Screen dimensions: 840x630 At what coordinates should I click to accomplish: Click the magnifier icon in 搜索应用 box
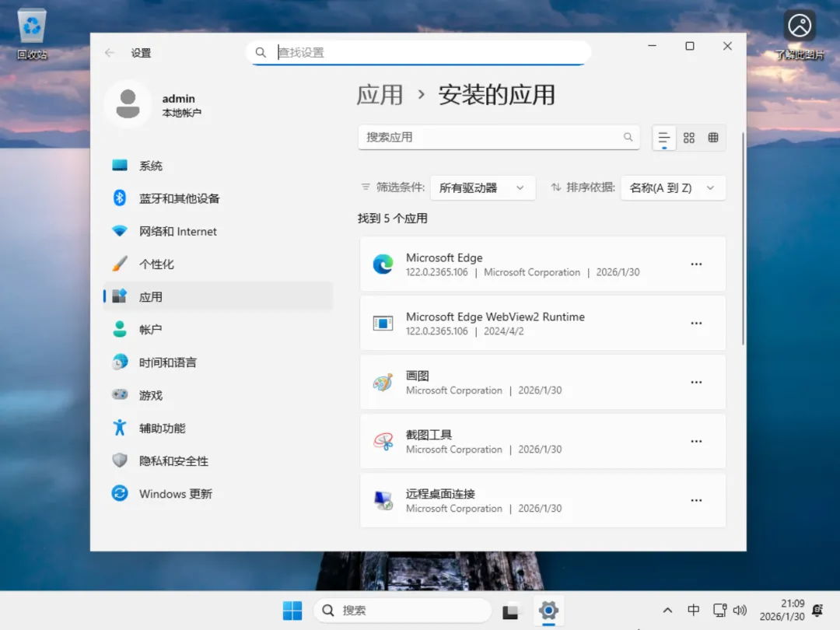pos(628,137)
